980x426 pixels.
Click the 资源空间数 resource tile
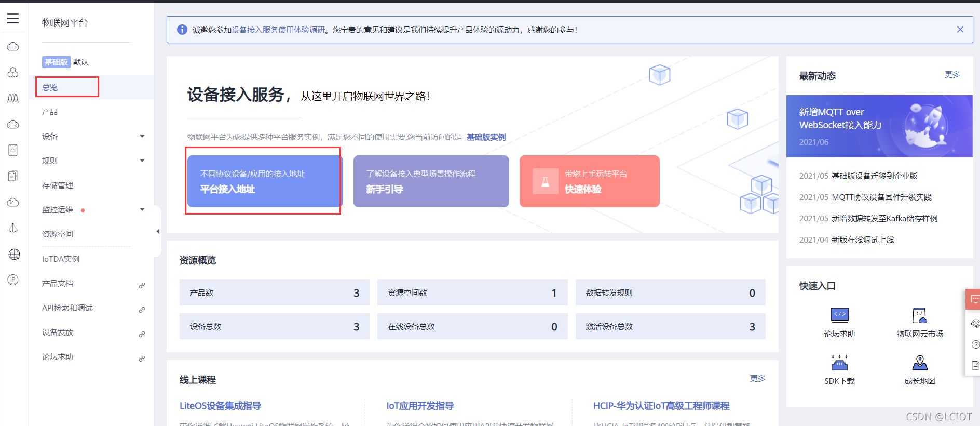[472, 292]
